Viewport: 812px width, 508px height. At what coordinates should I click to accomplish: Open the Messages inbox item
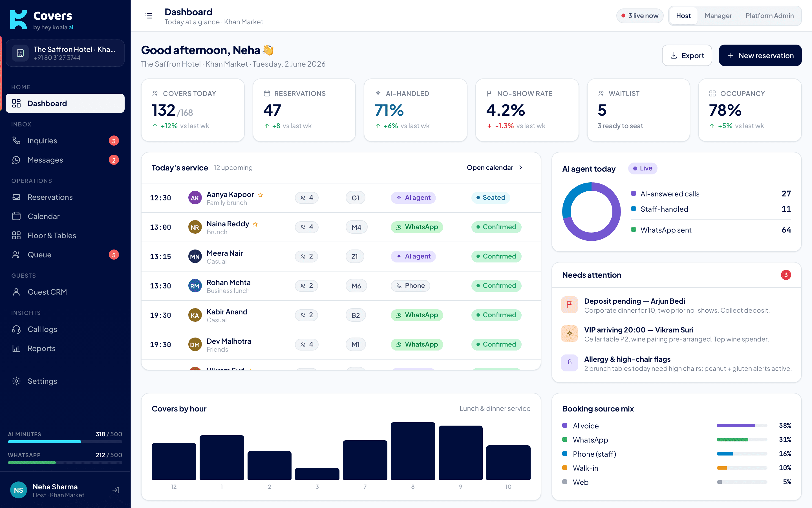(x=65, y=160)
